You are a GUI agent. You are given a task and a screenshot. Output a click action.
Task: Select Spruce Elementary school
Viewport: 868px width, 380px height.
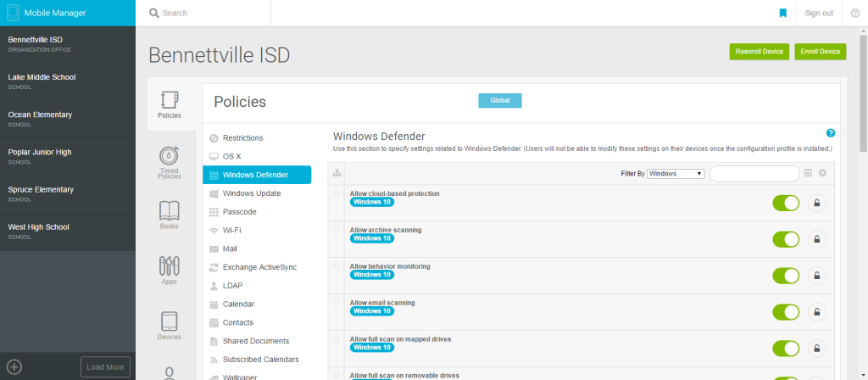(x=68, y=194)
